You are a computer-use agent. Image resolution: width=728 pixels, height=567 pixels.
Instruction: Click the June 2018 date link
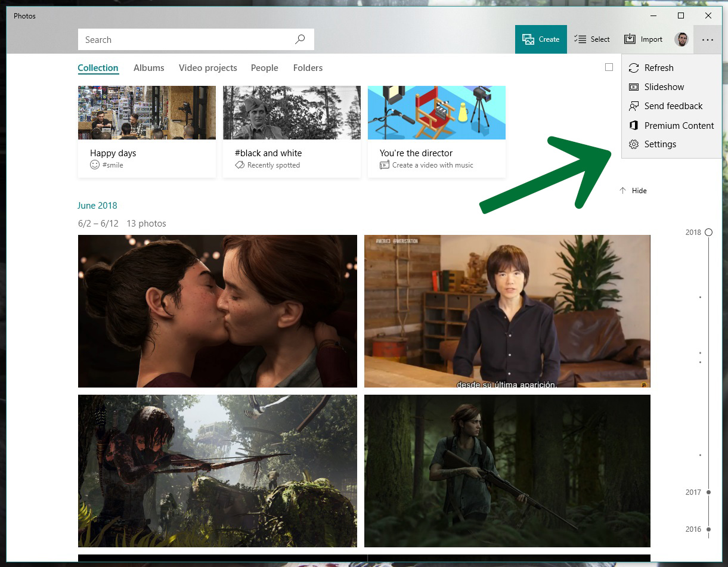pyautogui.click(x=97, y=206)
